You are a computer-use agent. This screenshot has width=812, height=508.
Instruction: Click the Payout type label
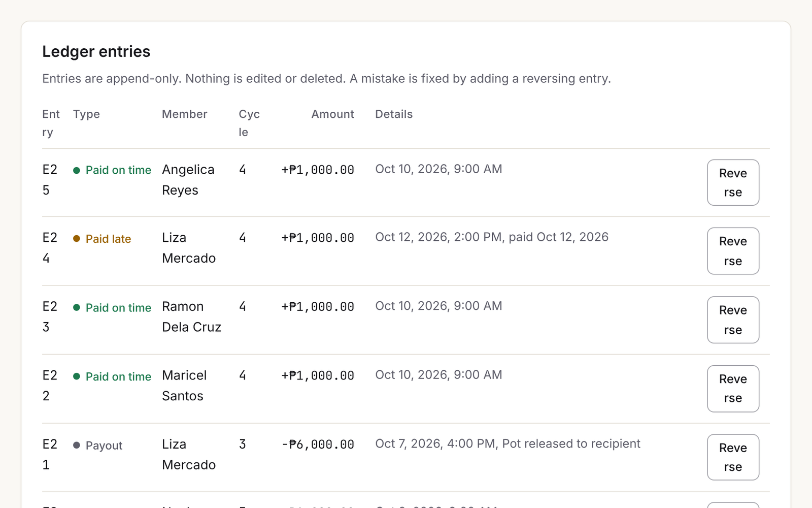tap(98, 446)
